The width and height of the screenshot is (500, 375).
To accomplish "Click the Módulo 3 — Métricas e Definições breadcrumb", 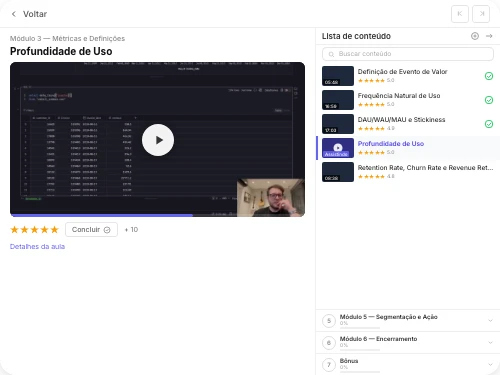I will coord(67,39).
